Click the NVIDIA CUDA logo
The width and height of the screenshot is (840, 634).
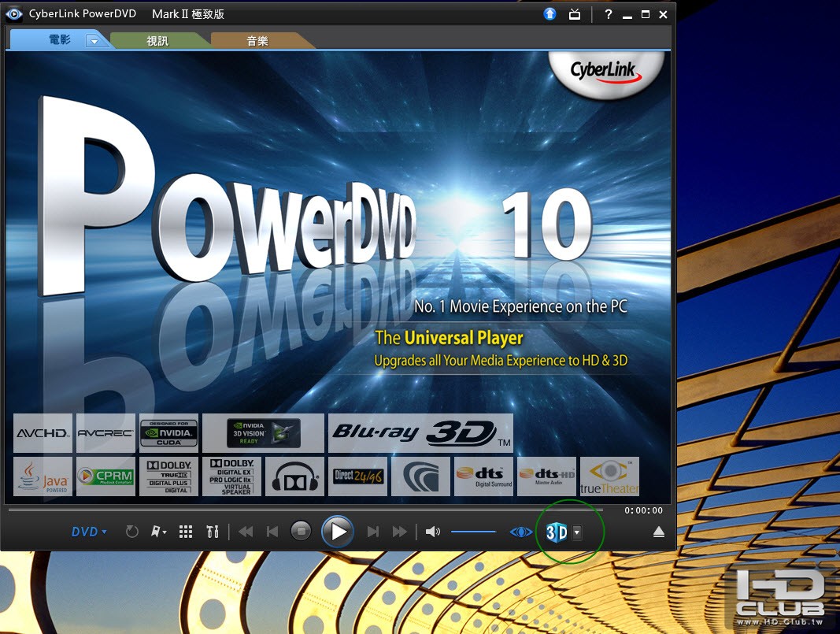click(168, 433)
